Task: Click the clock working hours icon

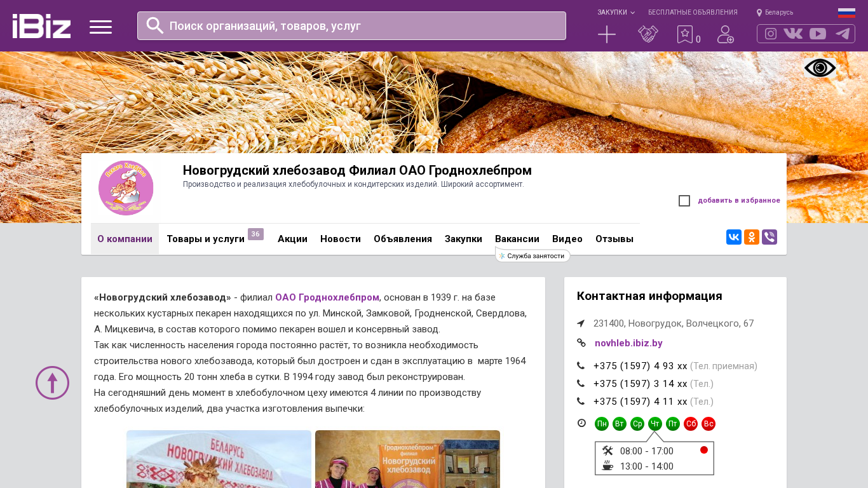Action: [x=581, y=423]
